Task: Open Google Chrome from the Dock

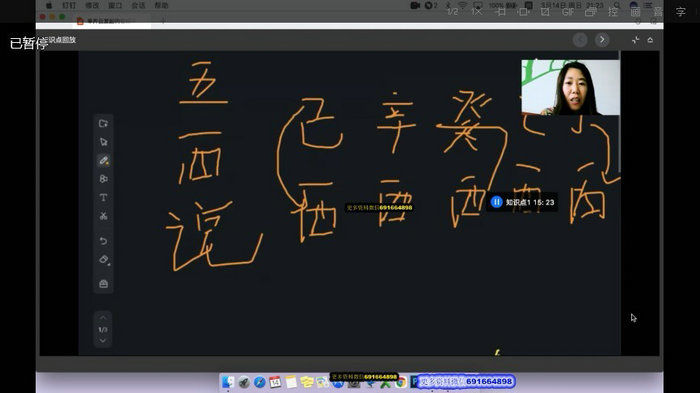Action: pos(401,382)
